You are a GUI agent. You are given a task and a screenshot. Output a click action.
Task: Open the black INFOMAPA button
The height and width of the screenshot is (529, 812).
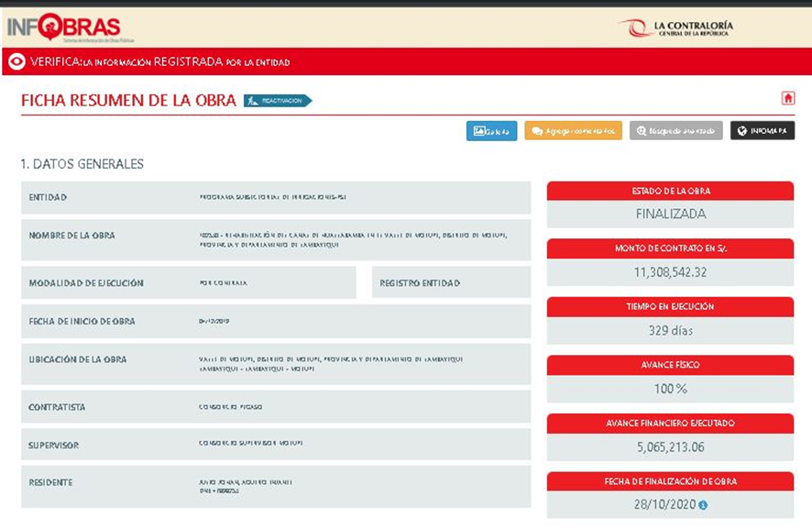tap(763, 131)
